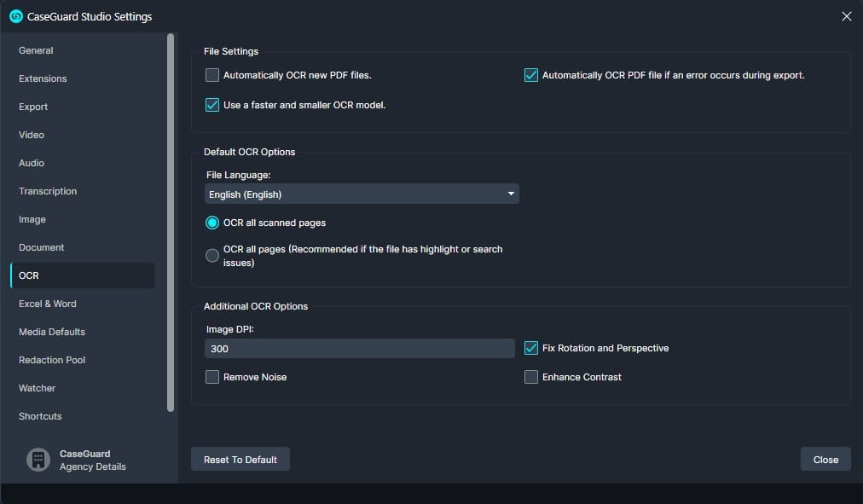This screenshot has width=863, height=504.
Task: Toggle Automatically OCR PDF on export error
Action: [x=531, y=75]
